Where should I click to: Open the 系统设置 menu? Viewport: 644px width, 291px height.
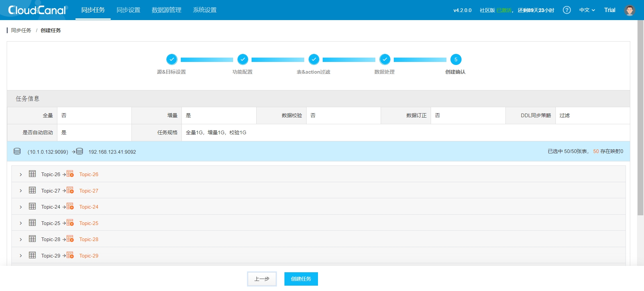(x=205, y=10)
